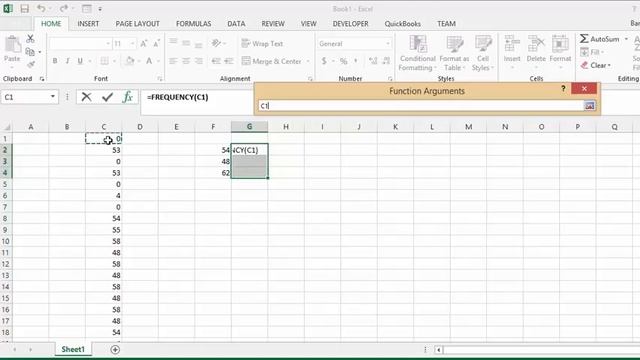Click the Borders icon in Font group

[x=104, y=61]
